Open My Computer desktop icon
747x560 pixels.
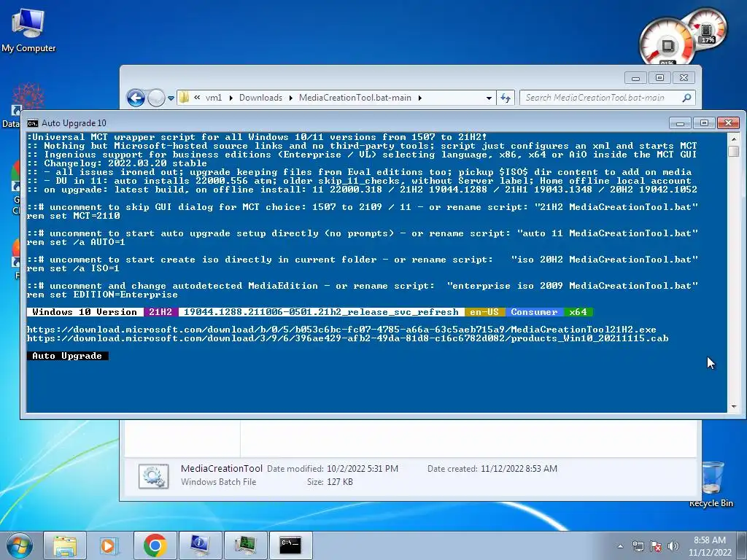pyautogui.click(x=28, y=31)
